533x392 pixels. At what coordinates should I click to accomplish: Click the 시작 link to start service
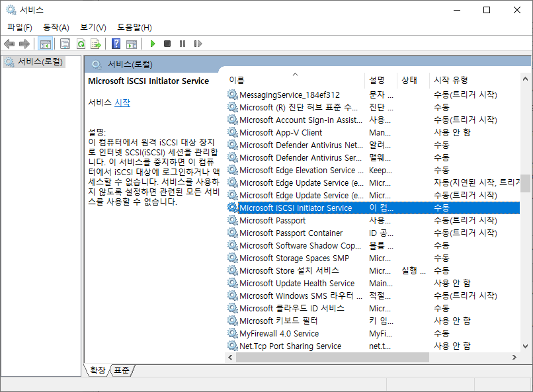[x=122, y=102]
